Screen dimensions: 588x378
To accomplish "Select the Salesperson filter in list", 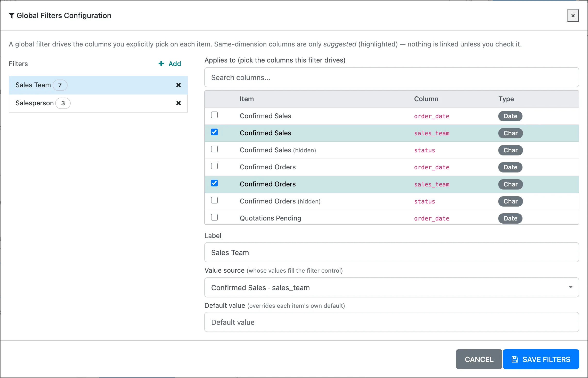I will [x=98, y=103].
